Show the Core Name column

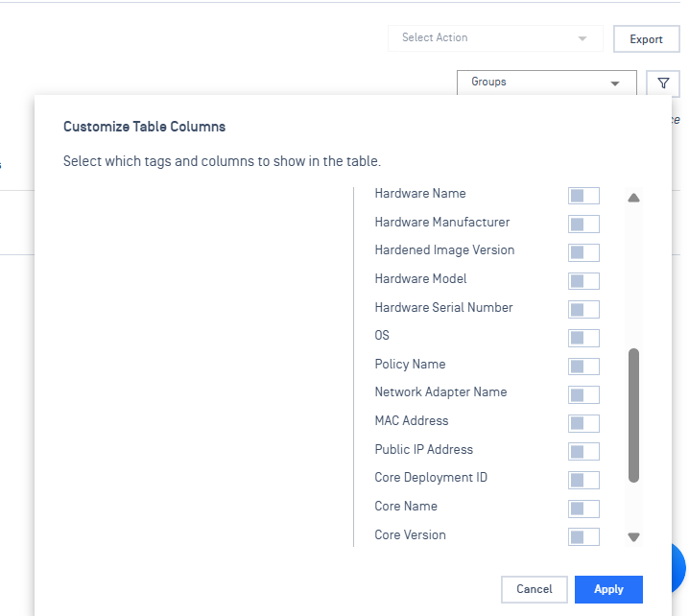(x=583, y=509)
